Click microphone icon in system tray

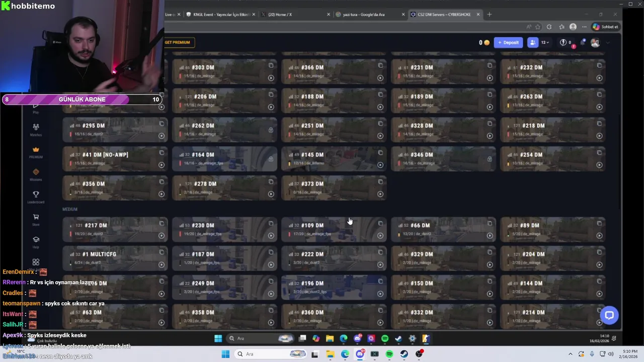tap(592, 354)
